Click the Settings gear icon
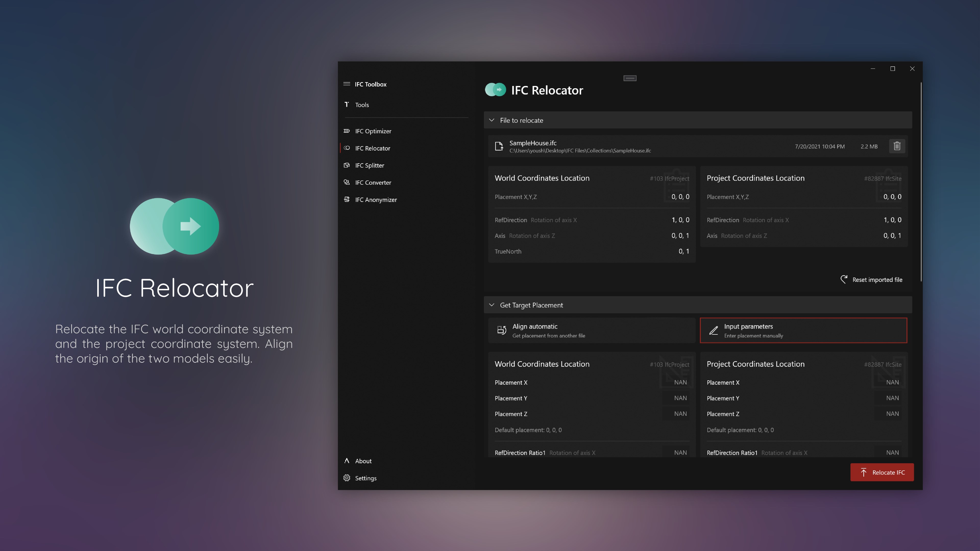 pyautogui.click(x=347, y=478)
